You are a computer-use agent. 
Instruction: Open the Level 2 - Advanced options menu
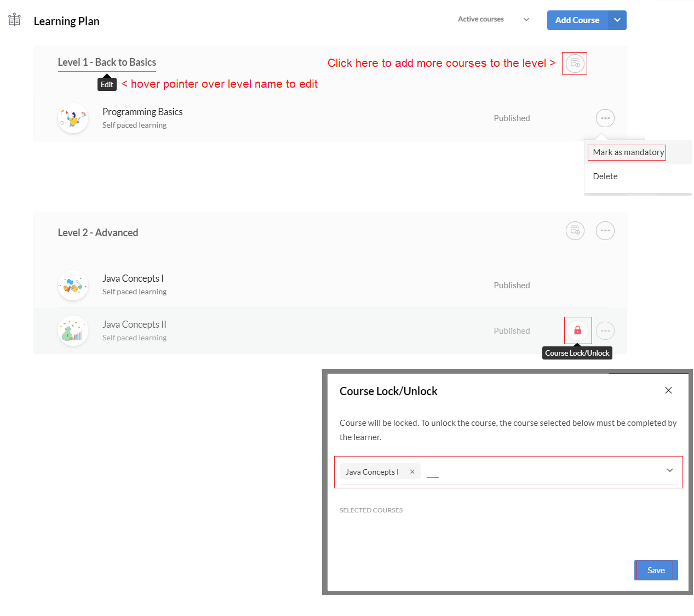[x=605, y=231]
